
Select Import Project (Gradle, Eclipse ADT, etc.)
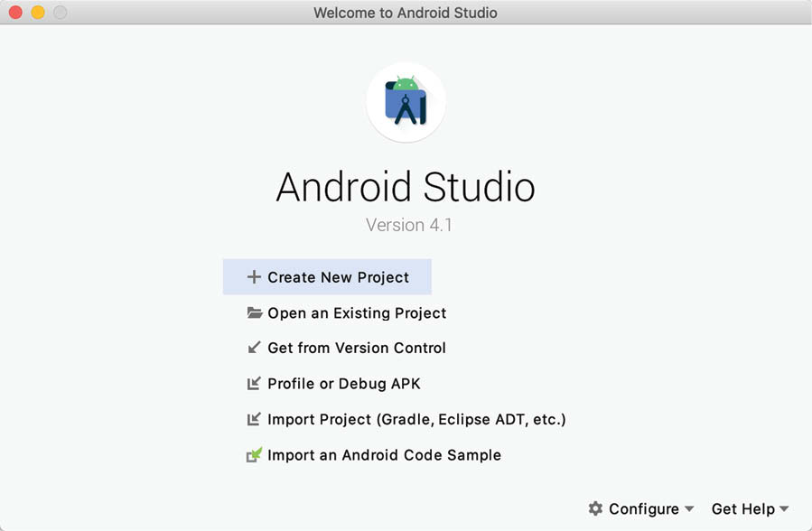click(x=416, y=419)
